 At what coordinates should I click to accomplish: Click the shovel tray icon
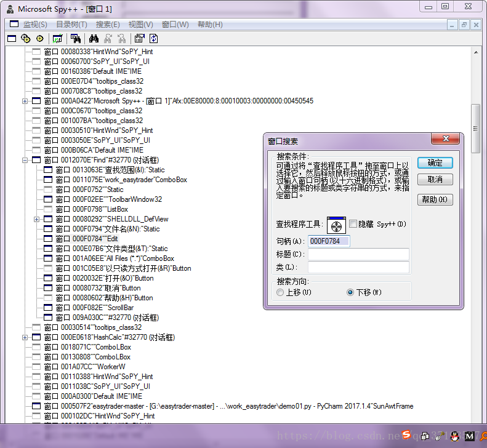(x=440, y=436)
